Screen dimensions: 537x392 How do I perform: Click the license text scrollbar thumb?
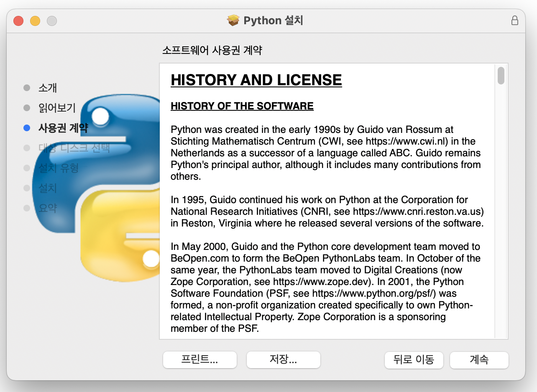click(501, 76)
